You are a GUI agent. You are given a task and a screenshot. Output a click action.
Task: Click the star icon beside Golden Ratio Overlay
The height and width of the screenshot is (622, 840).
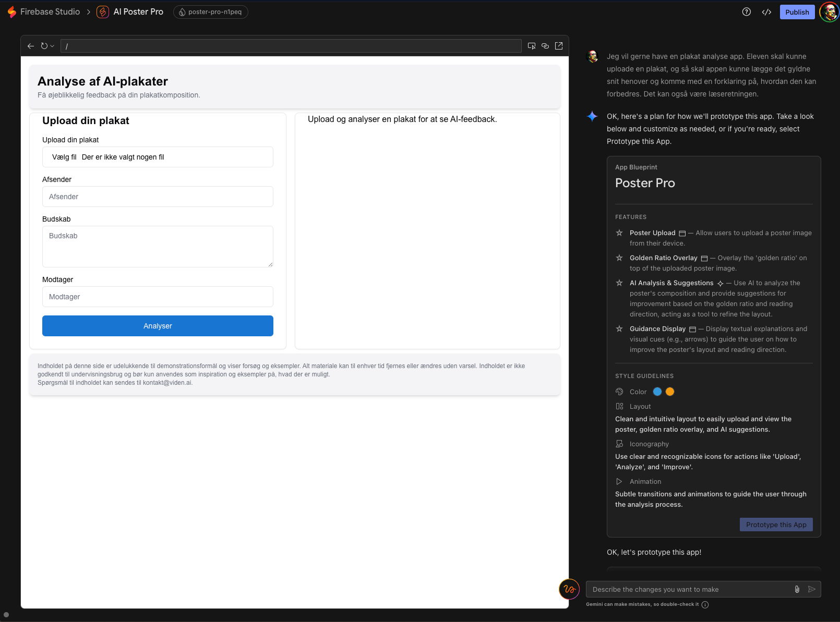pos(619,258)
